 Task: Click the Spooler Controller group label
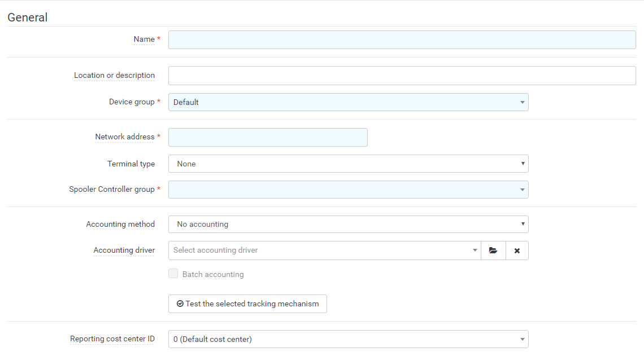[112, 190]
